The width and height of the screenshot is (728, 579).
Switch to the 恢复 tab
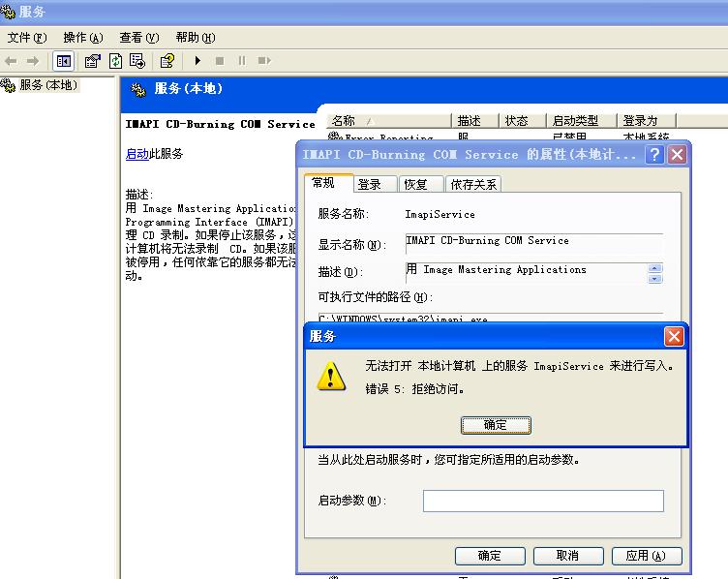[421, 184]
